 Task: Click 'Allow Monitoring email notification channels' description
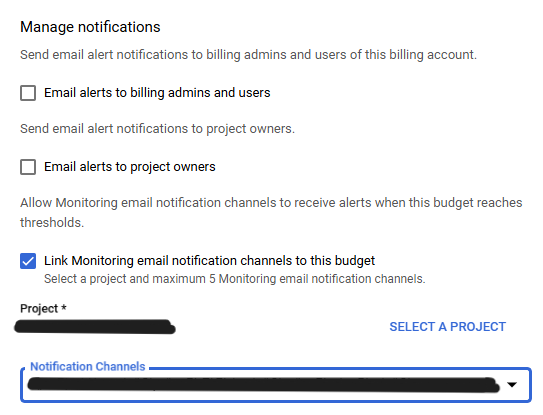(271, 212)
